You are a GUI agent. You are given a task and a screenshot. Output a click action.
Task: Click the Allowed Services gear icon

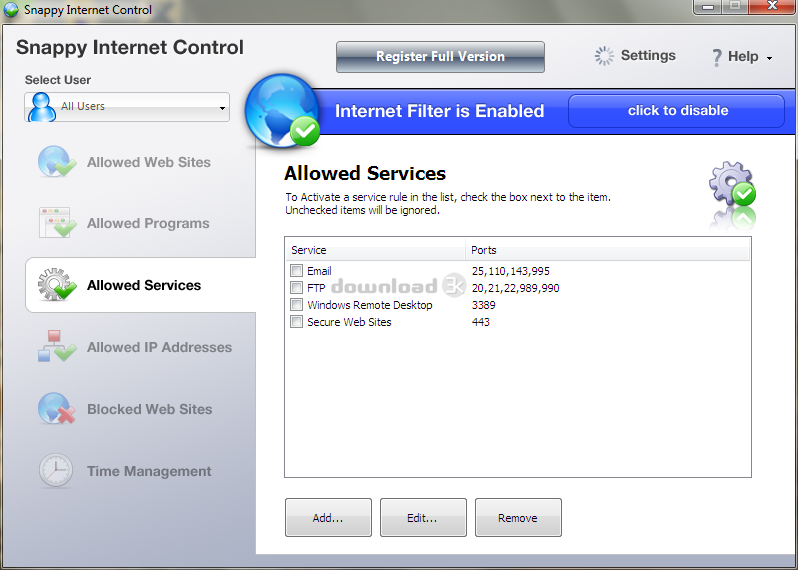57,285
